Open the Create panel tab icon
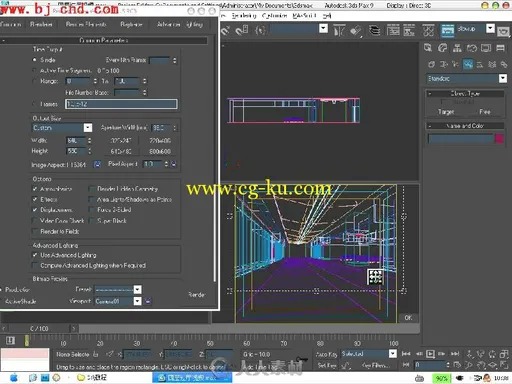 (428, 48)
